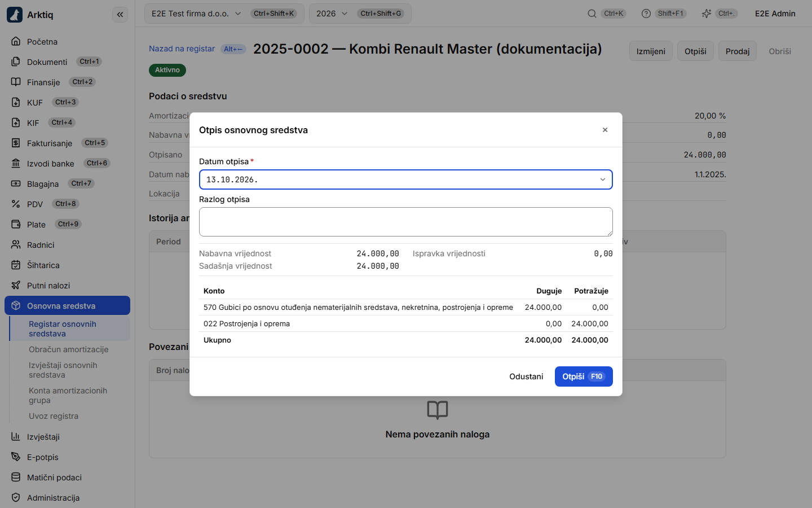
Task: Open Radnici people icon
Action: click(x=16, y=244)
